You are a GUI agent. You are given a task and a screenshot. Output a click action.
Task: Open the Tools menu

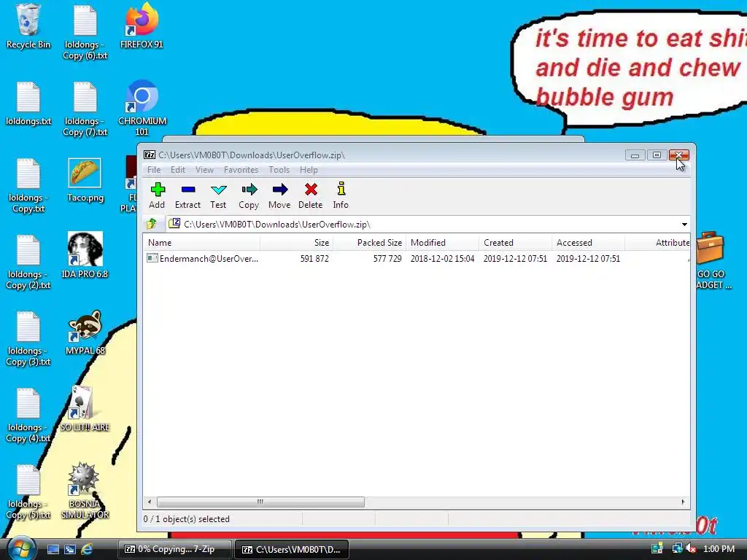tap(279, 170)
